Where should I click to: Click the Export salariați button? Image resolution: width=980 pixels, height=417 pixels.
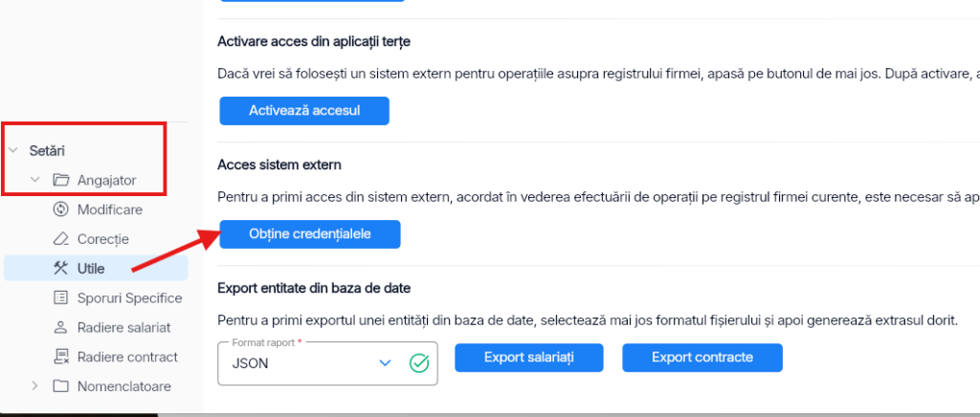point(528,358)
